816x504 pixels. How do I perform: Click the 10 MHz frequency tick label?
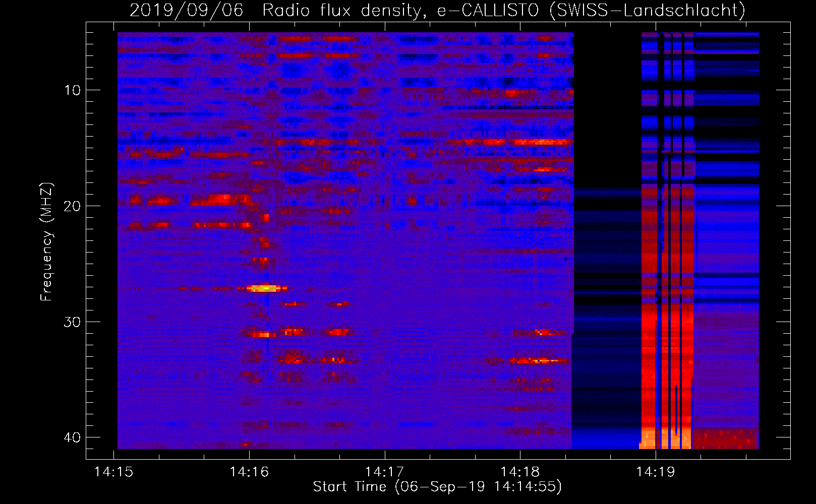coord(73,90)
